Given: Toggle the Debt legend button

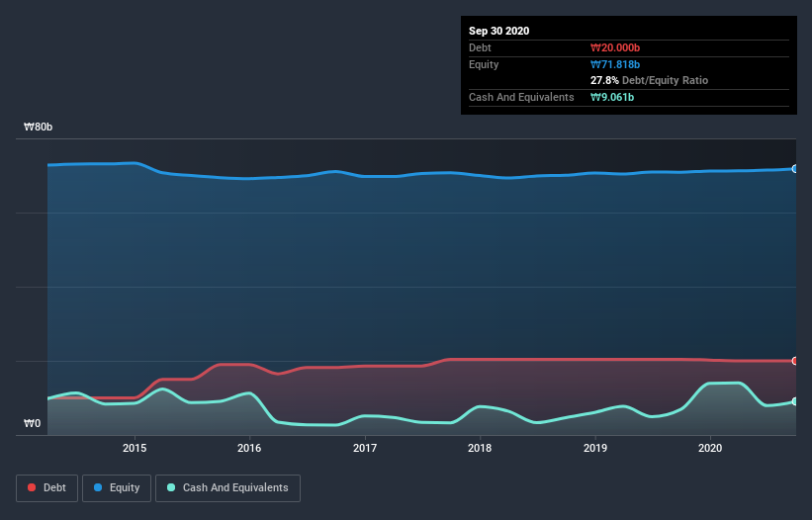Looking at the screenshot, I should 46,488.
